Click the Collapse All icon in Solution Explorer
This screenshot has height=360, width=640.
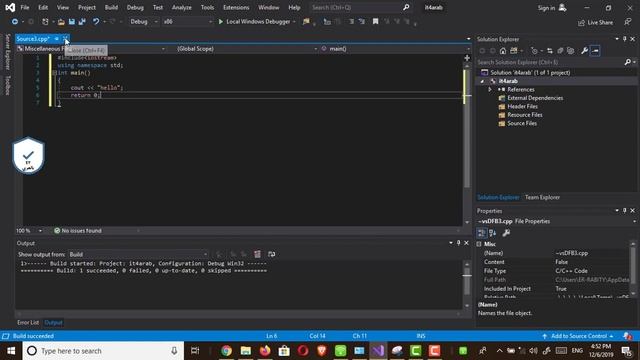560,51
